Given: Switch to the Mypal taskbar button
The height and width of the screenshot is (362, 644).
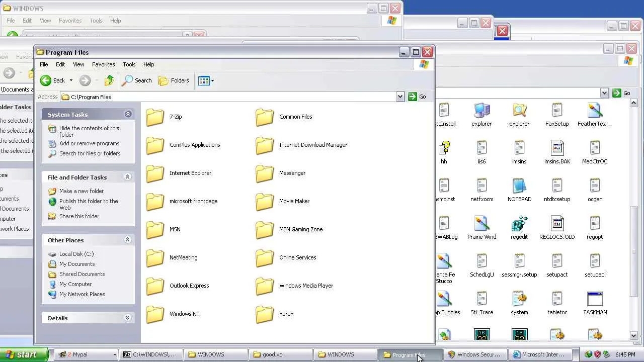Looking at the screenshot, I should coord(86,354).
